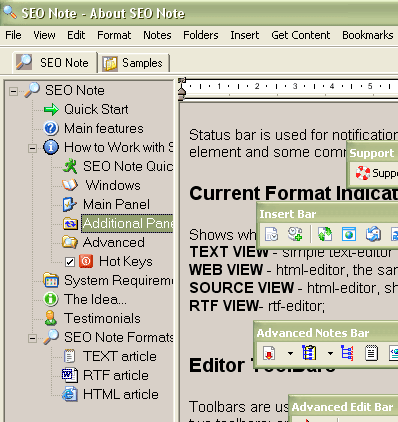Viewport: 398px width, 422px height.
Task: Select the Advanced note
Action: (114, 242)
